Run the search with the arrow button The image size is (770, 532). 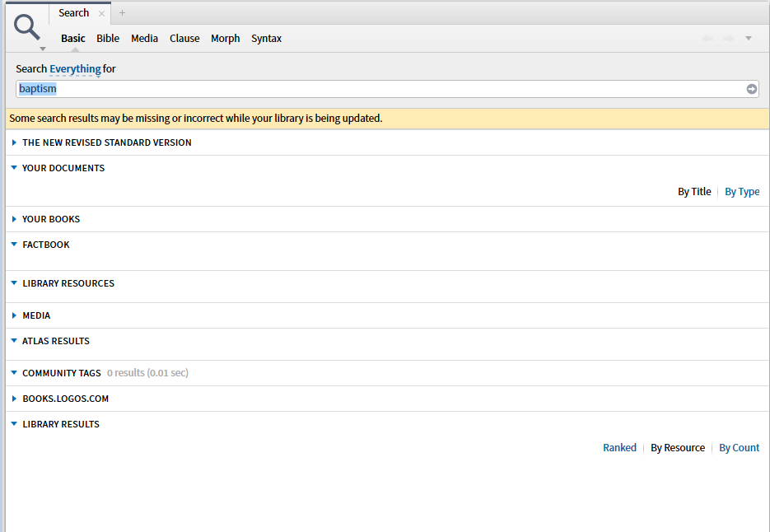752,89
